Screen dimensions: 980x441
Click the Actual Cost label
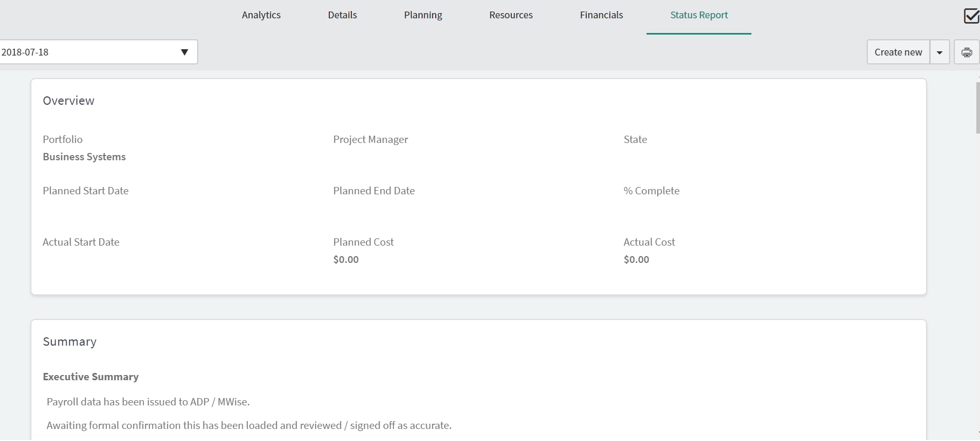649,242
